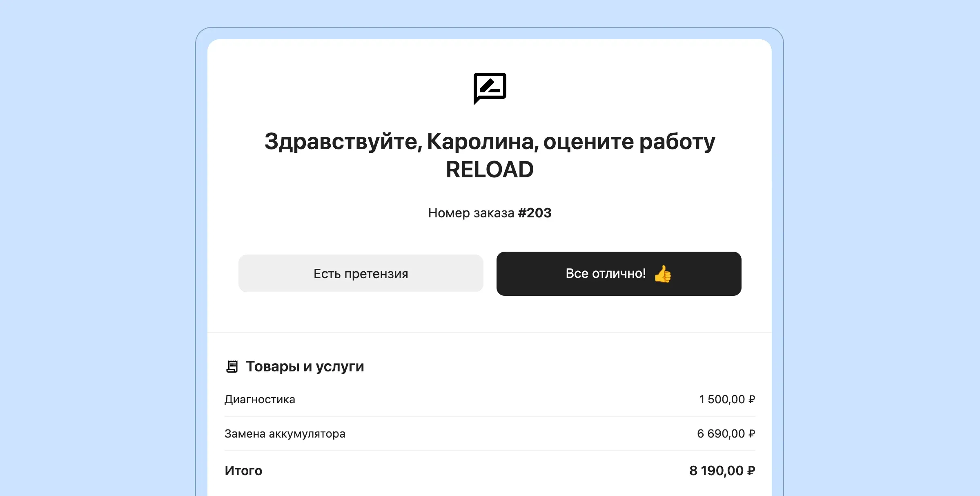The width and height of the screenshot is (980, 496).
Task: Select the 8 190,00 ₽ total amount
Action: 723,471
